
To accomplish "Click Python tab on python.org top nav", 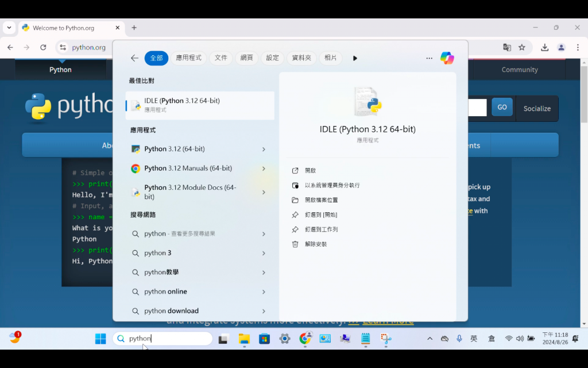I will (x=60, y=70).
